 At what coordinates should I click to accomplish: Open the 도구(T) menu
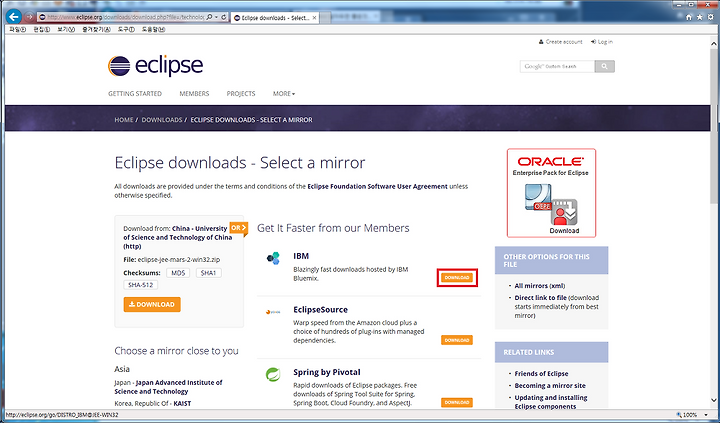tap(126, 29)
